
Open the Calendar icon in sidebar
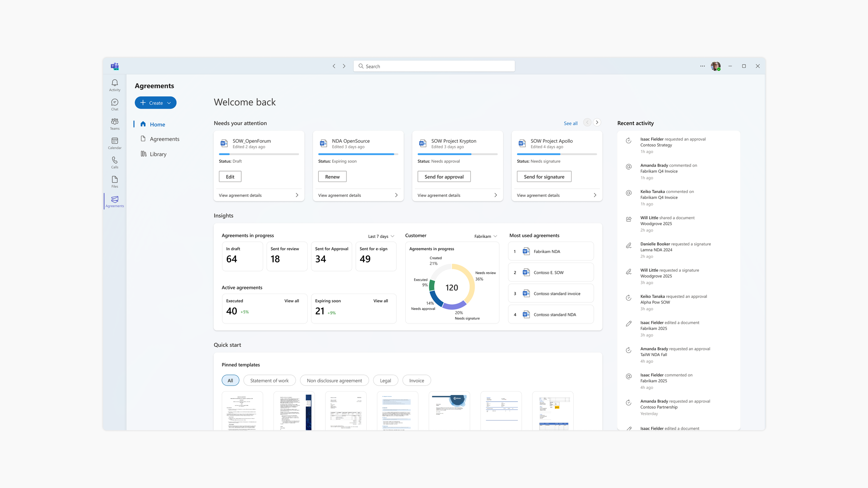tap(115, 143)
